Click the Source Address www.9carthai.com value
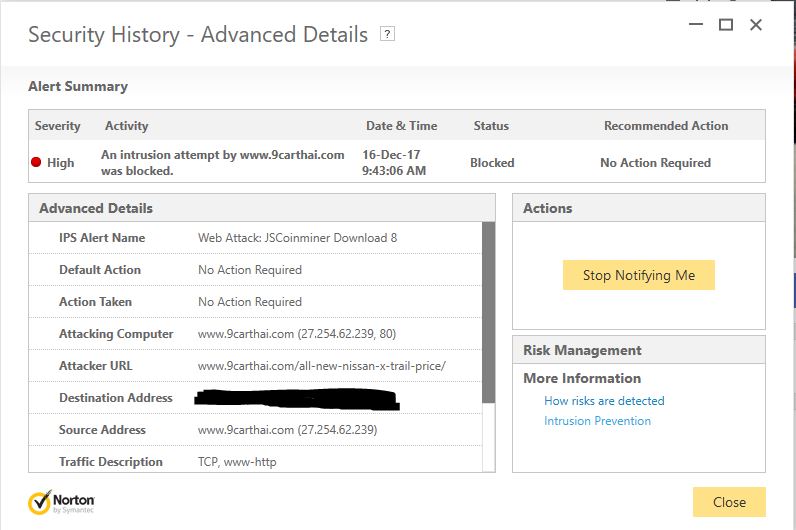 287,429
